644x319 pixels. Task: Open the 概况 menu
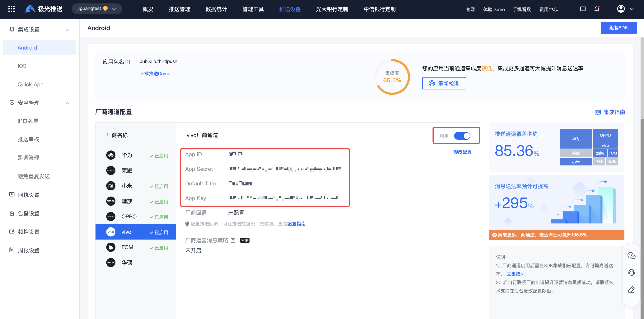click(148, 9)
